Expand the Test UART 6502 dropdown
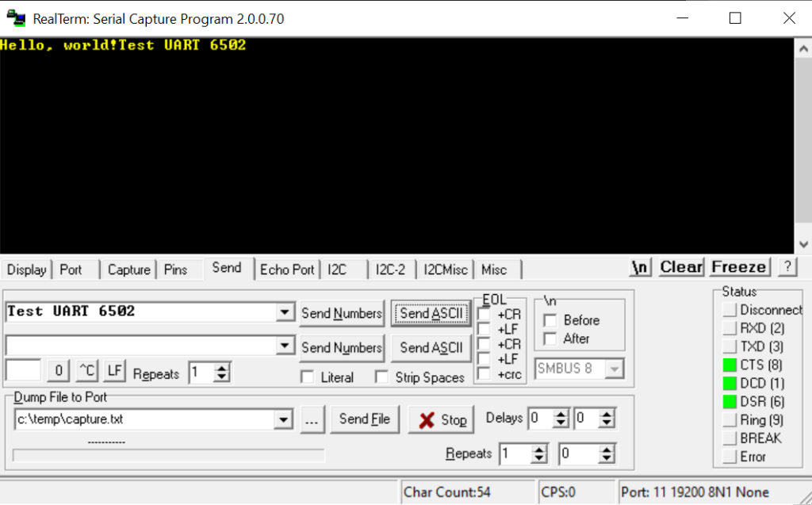 (x=285, y=312)
